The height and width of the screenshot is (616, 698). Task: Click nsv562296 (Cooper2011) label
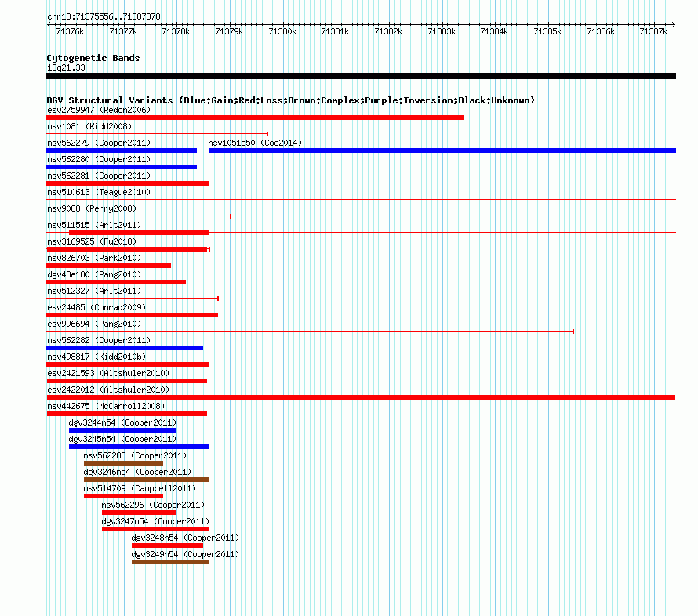point(153,505)
